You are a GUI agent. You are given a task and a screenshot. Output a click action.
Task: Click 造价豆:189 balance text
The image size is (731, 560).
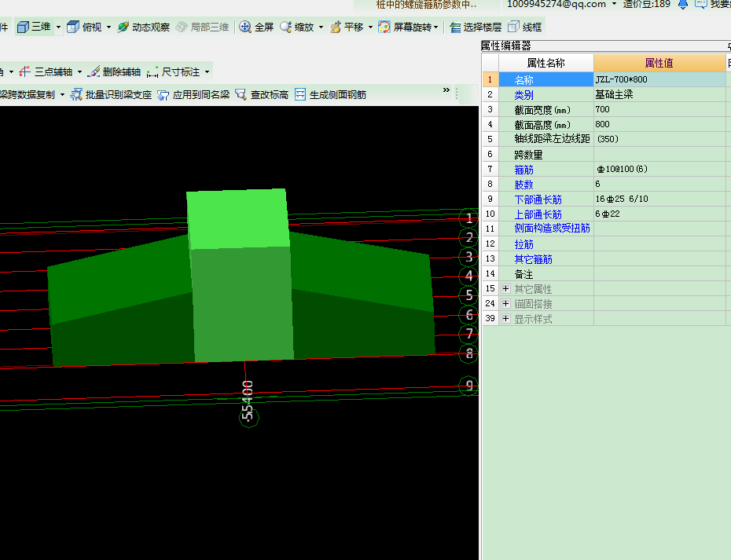click(646, 4)
